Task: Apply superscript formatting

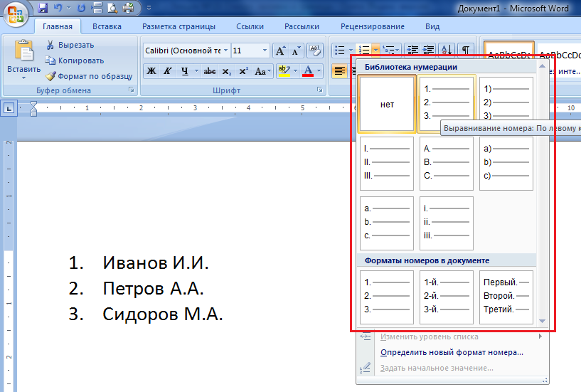Action: coord(243,71)
